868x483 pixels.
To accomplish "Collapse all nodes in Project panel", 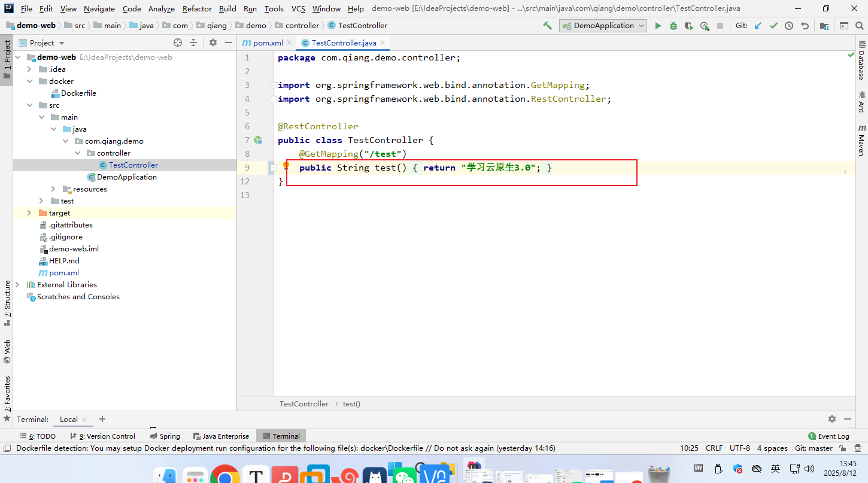I will tap(193, 42).
